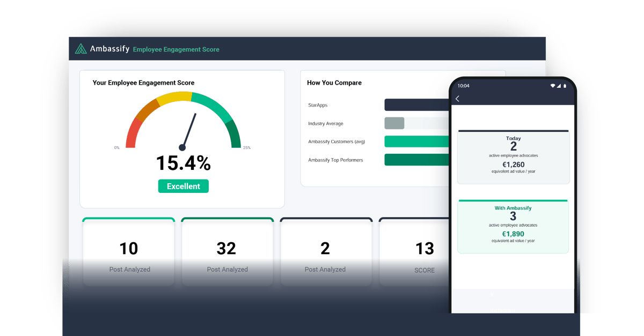This screenshot has height=336, width=644.
Task: Click the Employee Engagement Score header title
Action: point(176,49)
